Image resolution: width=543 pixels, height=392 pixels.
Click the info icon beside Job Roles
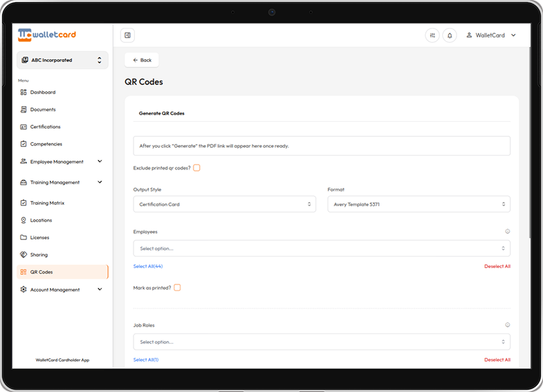508,325
